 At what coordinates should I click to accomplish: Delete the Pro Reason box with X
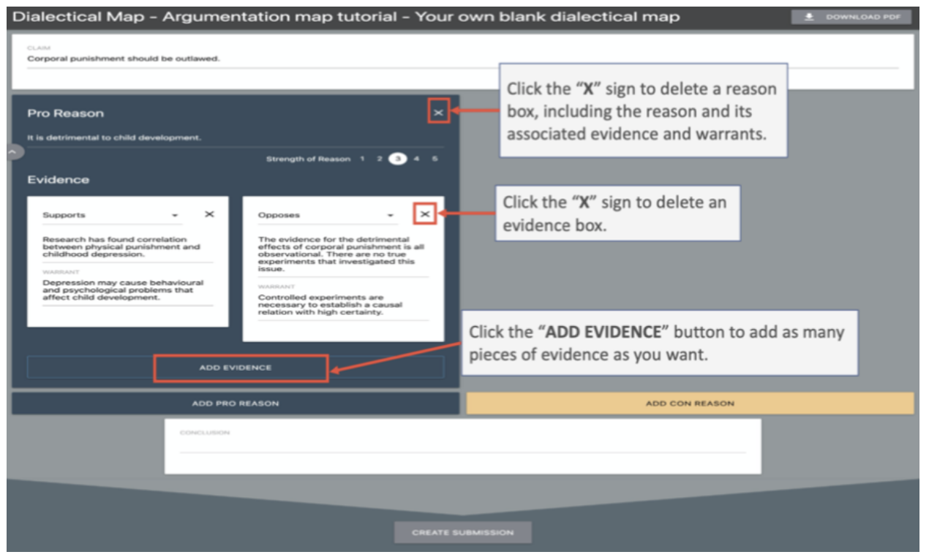pos(438,113)
